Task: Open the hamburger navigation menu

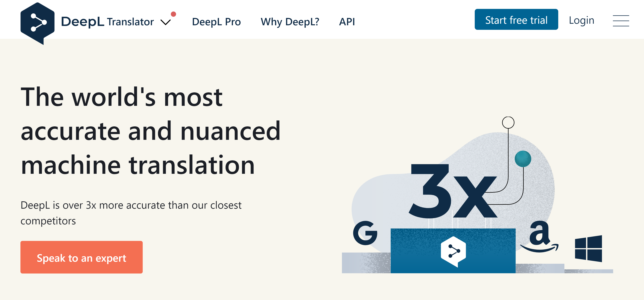Action: [621, 21]
